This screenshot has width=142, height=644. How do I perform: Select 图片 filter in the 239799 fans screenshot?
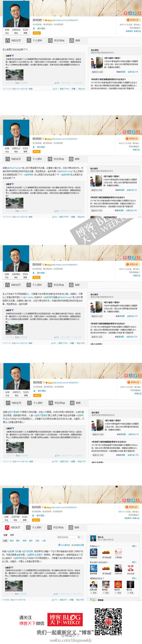(18, 541)
